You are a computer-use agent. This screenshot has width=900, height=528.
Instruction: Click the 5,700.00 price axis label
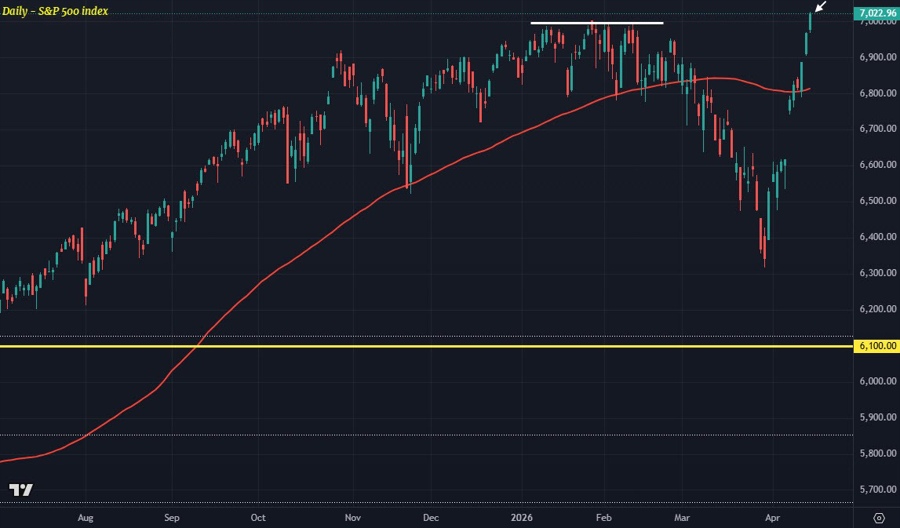point(878,490)
